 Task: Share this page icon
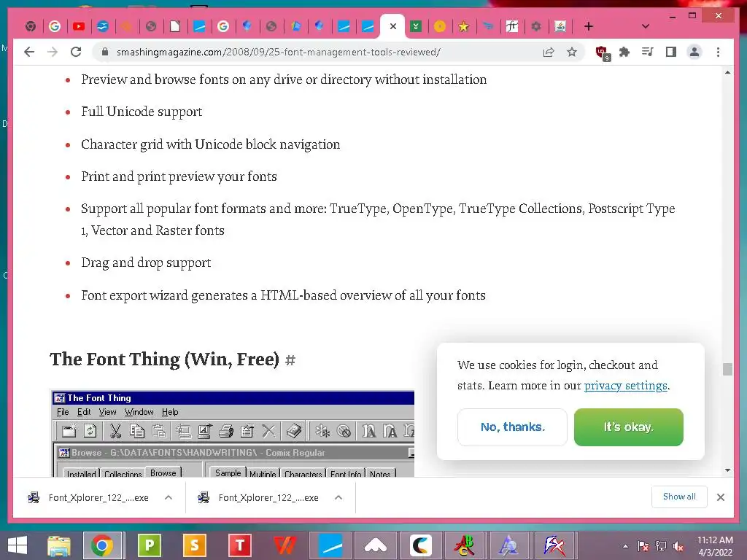tap(549, 52)
